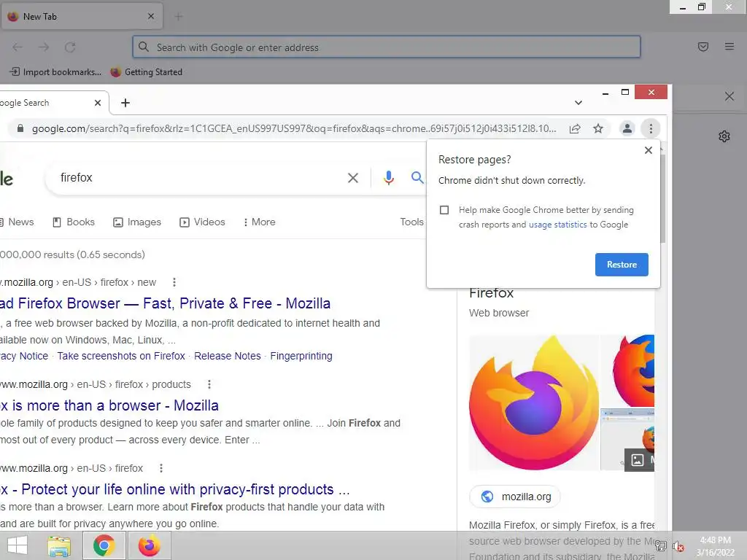This screenshot has height=560, width=747.
Task: Expand More search categories
Action: (260, 222)
